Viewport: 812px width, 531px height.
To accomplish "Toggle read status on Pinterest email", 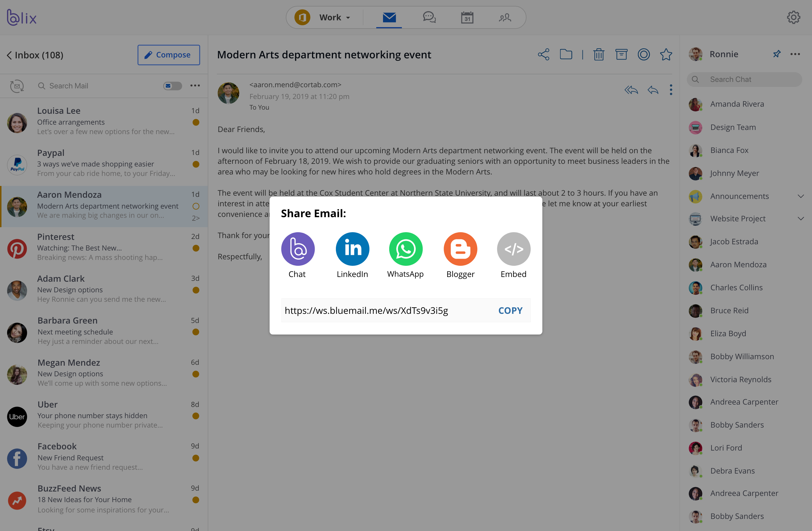I will [196, 248].
